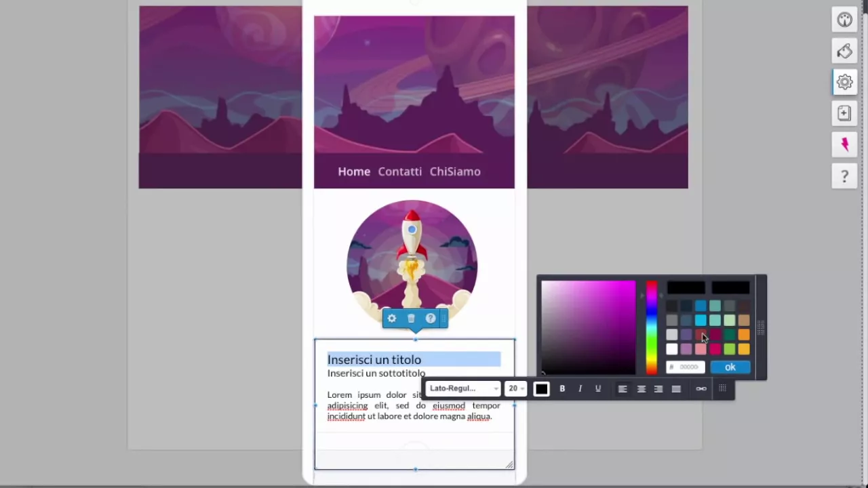Select the dark green palette swatch
This screenshot has width=868, height=488.
[x=730, y=334]
